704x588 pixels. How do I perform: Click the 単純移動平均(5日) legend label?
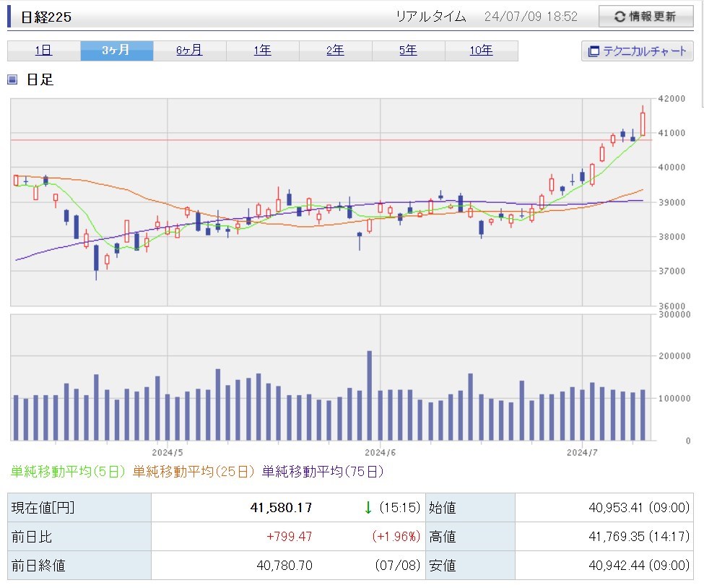(x=68, y=472)
